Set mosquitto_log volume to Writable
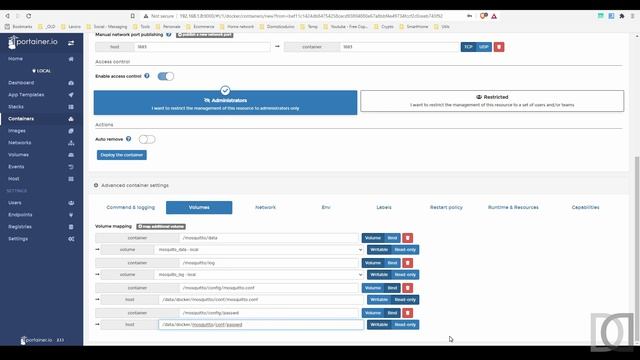The height and width of the screenshot is (360, 640). [x=379, y=275]
